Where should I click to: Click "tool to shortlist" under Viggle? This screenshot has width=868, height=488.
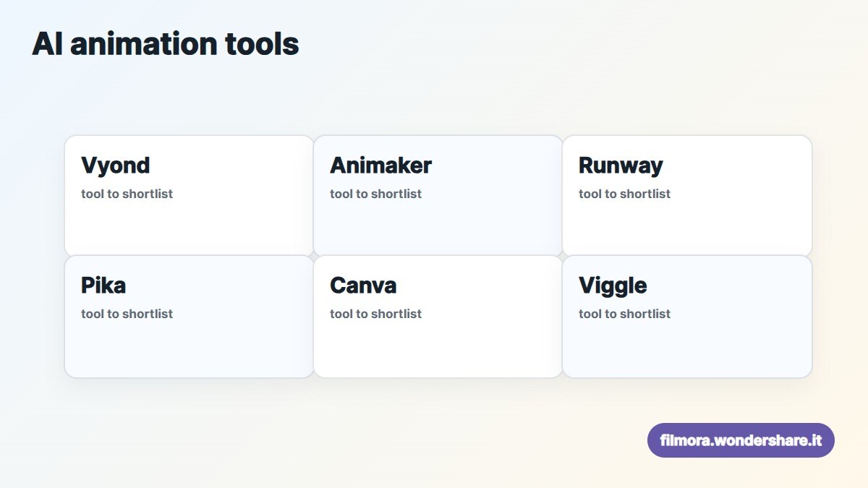point(625,314)
